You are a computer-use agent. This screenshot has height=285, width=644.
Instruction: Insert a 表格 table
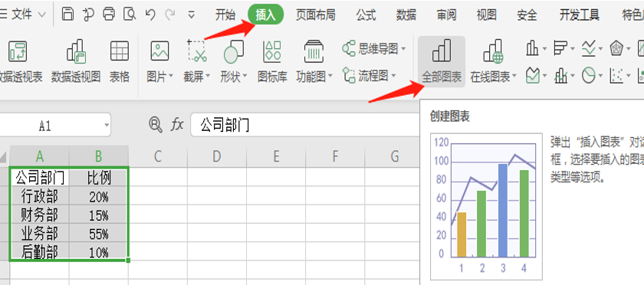pyautogui.click(x=120, y=61)
